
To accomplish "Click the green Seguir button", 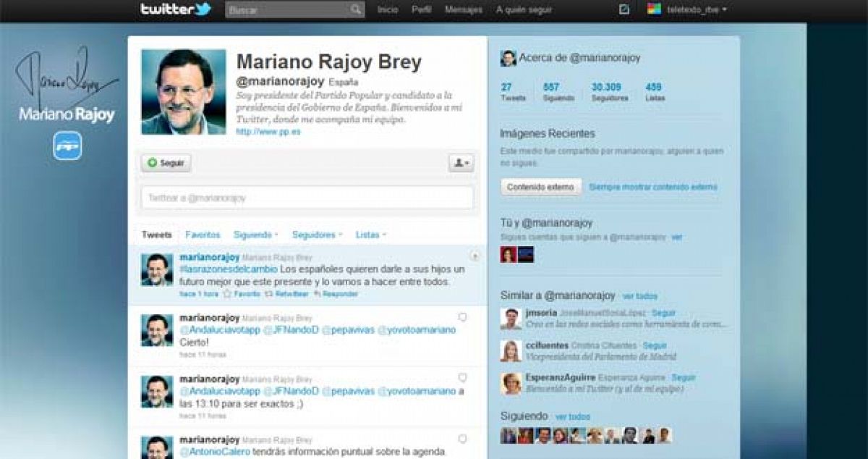I will [x=166, y=163].
